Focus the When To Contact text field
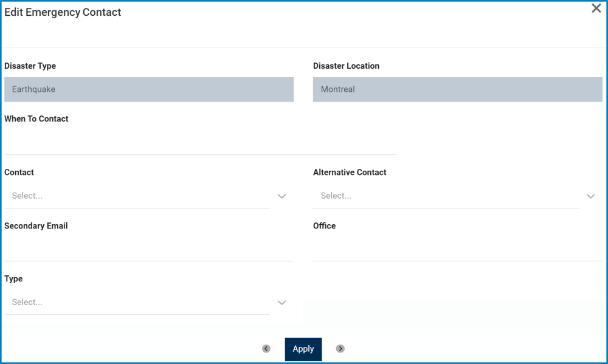This screenshot has width=608, height=364. click(200, 143)
